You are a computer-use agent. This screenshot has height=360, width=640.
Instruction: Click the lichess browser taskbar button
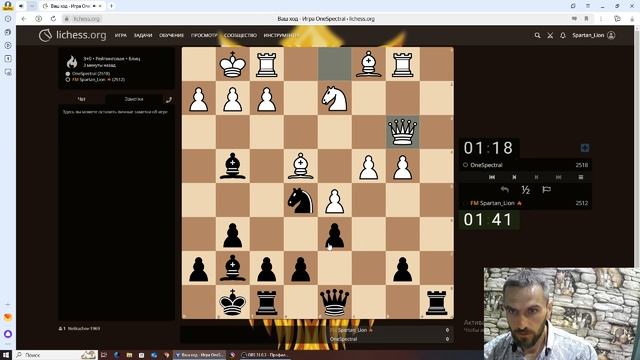tap(200, 355)
